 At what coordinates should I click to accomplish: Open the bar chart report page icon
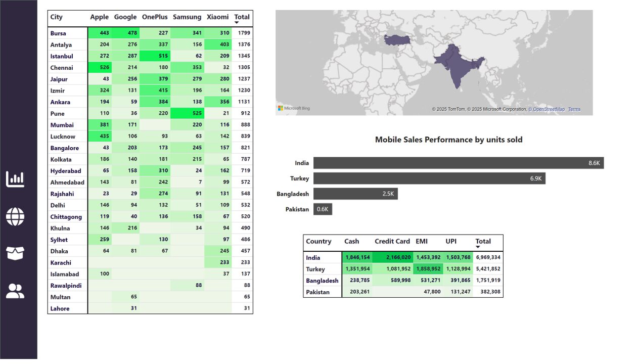pos(15,179)
